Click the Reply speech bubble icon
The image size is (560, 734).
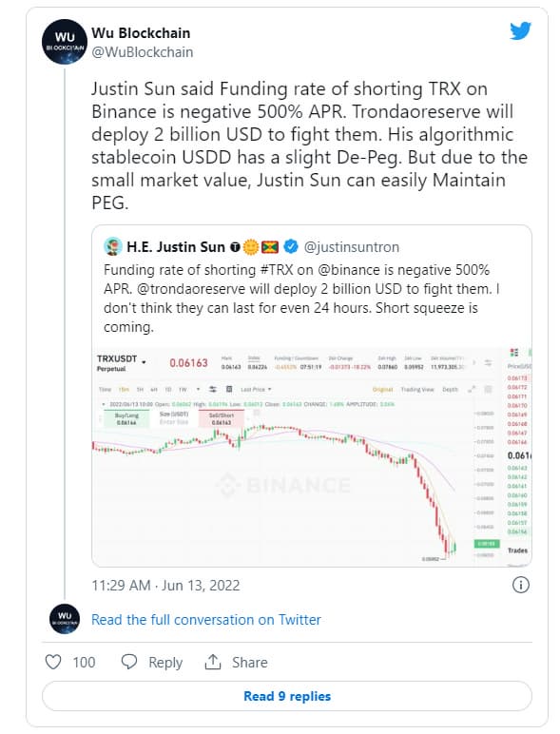point(128,662)
